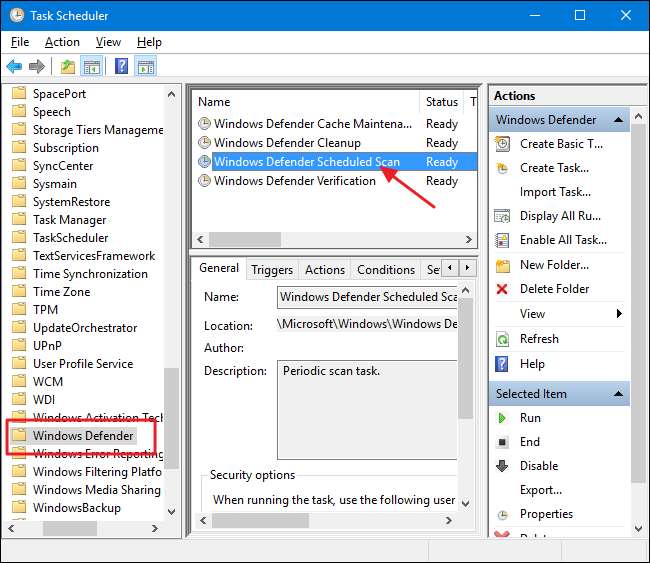Select Windows Defender Cleanup task row
The image size is (650, 563).
(x=286, y=143)
